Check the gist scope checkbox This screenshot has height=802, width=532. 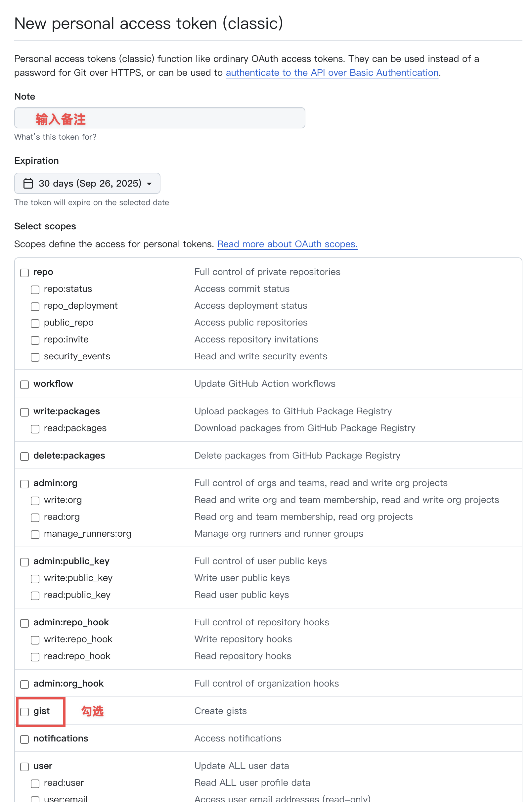[x=24, y=711]
